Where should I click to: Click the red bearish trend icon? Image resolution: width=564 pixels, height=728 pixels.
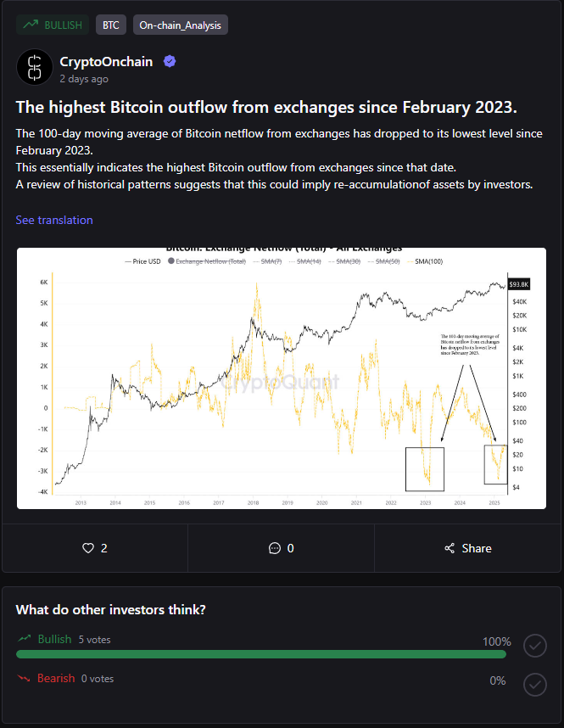23,678
